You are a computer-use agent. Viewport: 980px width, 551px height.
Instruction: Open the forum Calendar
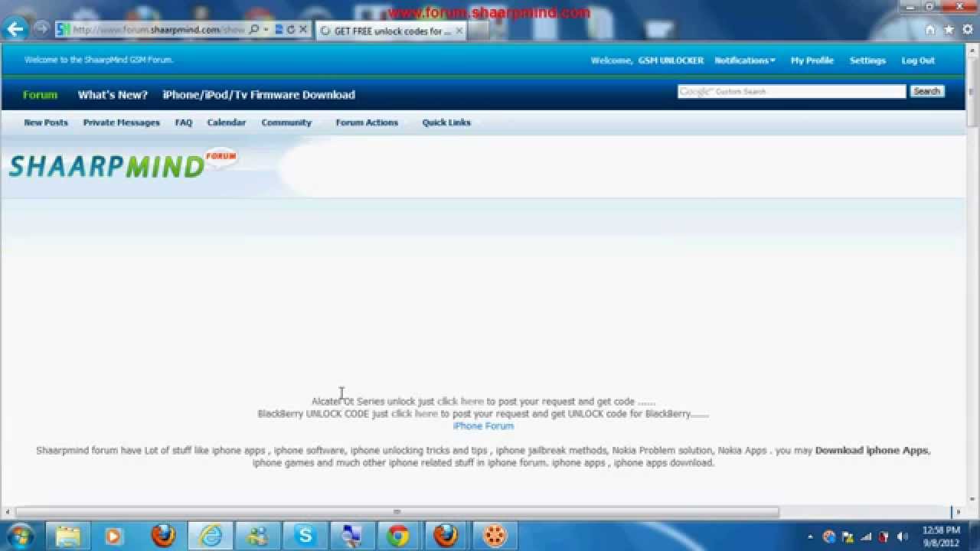pyautogui.click(x=227, y=122)
